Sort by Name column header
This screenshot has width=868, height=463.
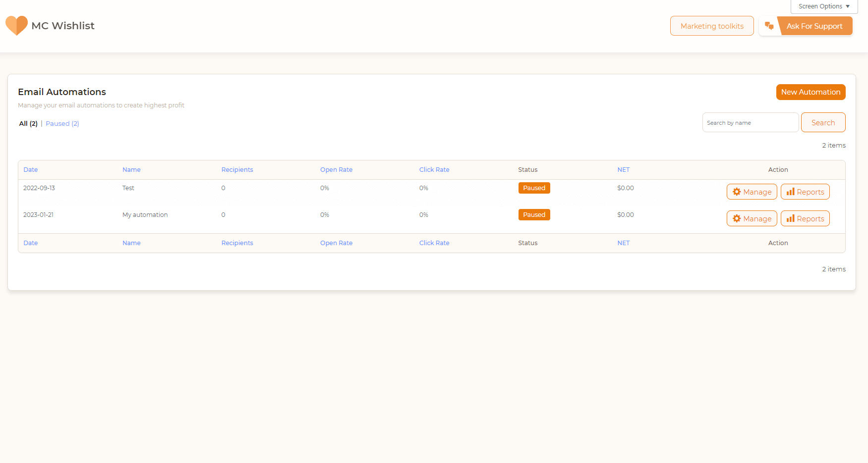pos(131,170)
